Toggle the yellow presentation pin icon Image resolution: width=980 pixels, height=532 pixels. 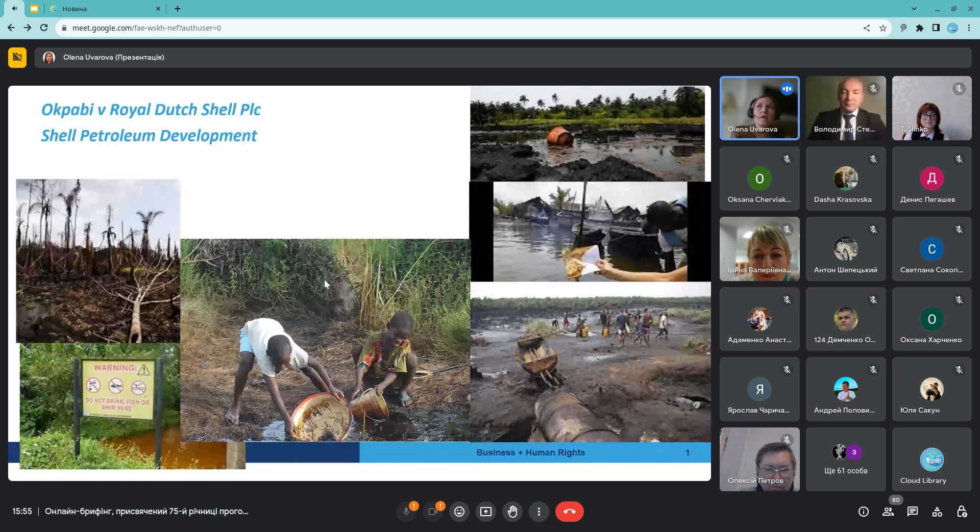17,57
